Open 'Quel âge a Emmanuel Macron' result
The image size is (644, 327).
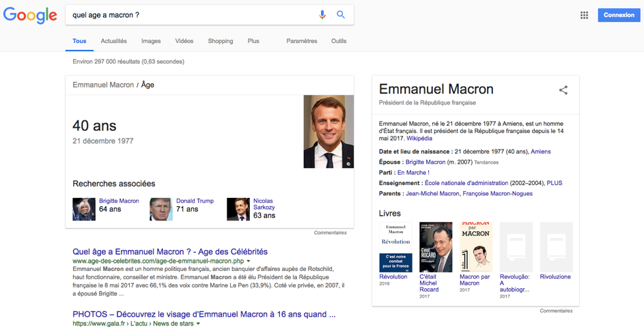[x=170, y=252]
